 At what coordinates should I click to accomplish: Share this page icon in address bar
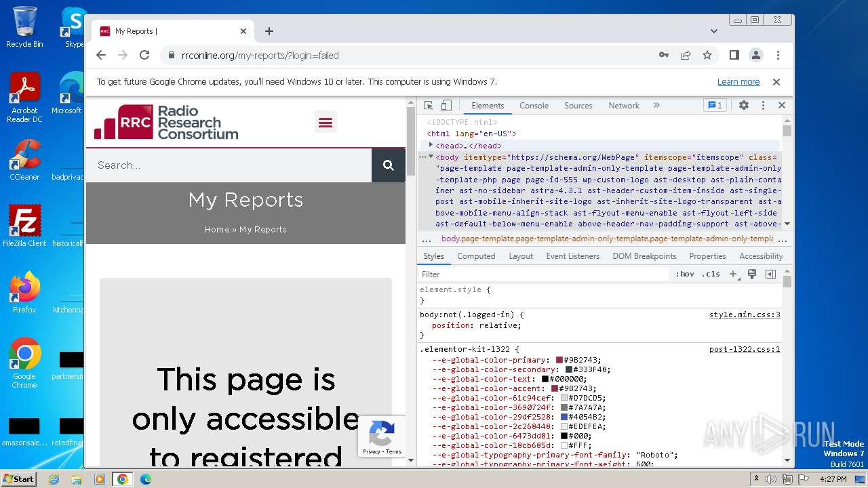(x=686, y=55)
